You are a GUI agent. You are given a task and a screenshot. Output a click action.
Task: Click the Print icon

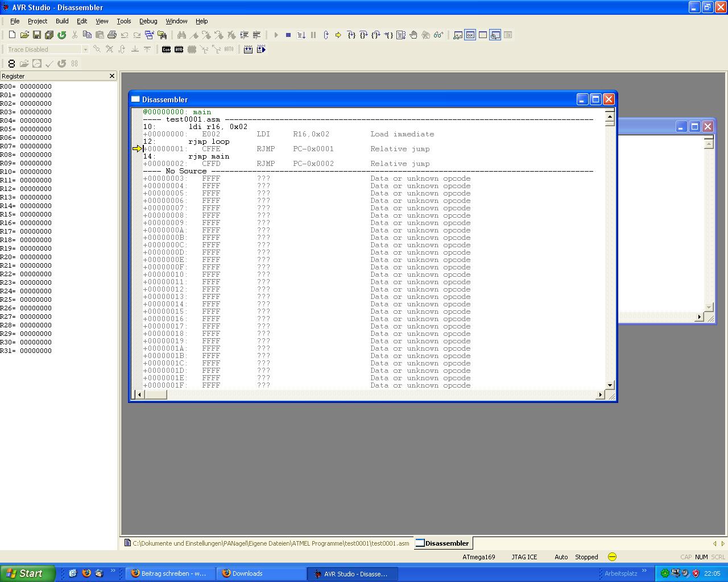[x=112, y=35]
